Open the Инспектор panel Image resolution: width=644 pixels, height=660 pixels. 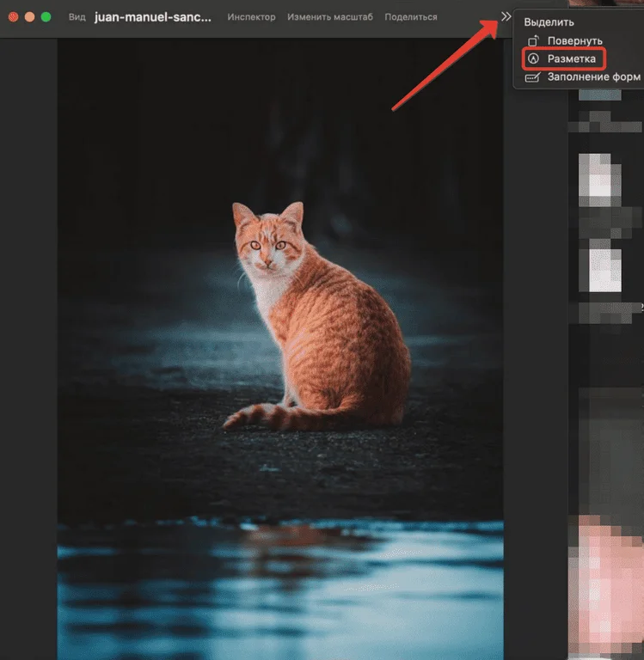(x=252, y=17)
